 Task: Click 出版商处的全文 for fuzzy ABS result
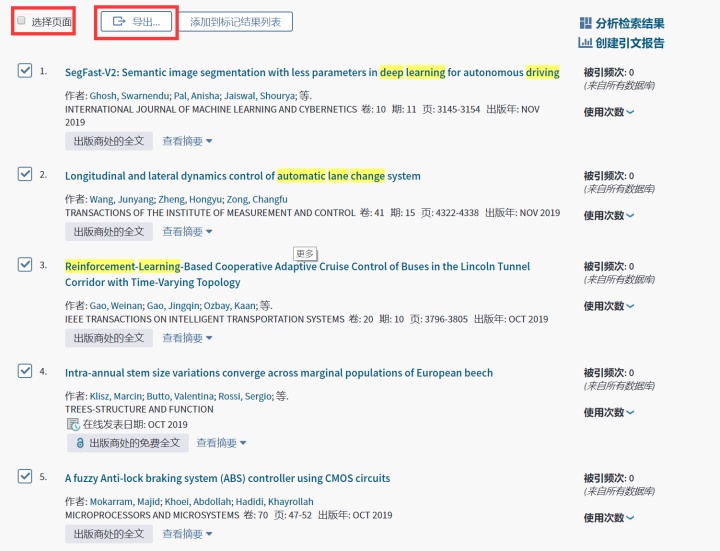click(x=109, y=534)
